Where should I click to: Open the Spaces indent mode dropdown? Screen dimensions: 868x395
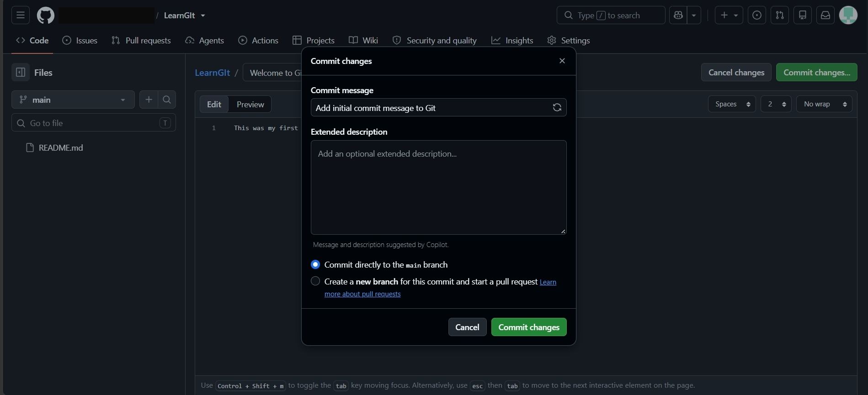click(x=732, y=104)
